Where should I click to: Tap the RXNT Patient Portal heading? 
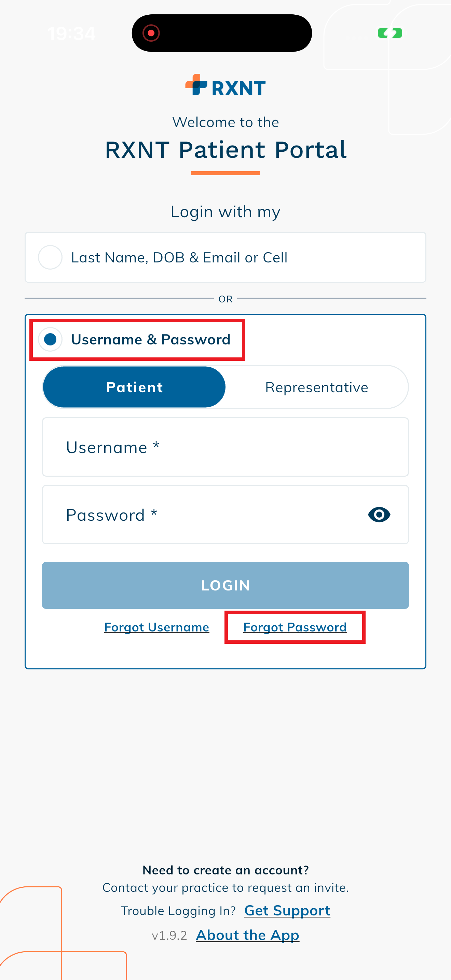pyautogui.click(x=225, y=150)
